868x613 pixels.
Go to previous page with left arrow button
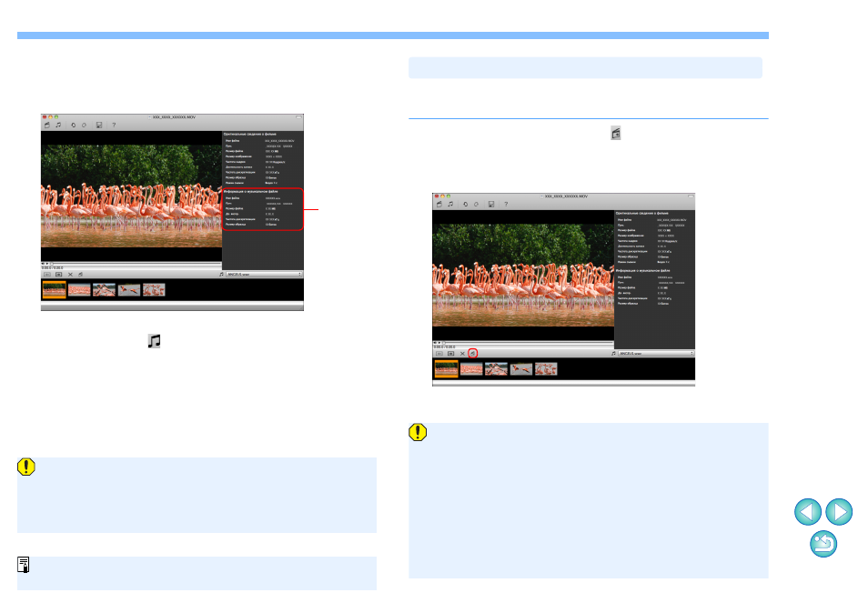808,512
